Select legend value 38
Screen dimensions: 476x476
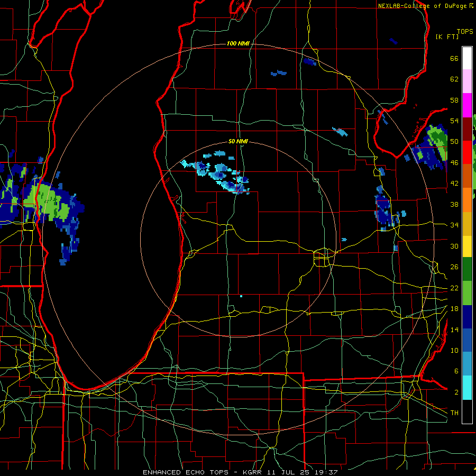pos(454,204)
